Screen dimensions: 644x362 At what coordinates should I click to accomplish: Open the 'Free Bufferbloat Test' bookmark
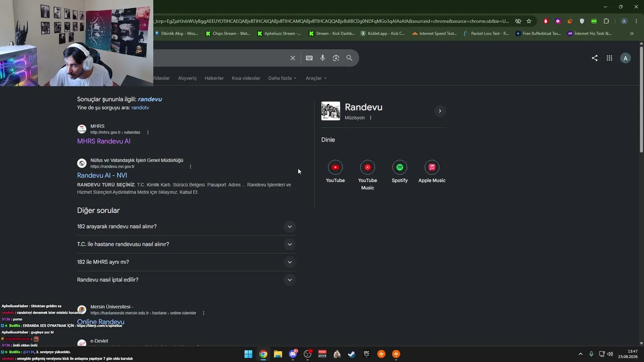[x=538, y=34]
